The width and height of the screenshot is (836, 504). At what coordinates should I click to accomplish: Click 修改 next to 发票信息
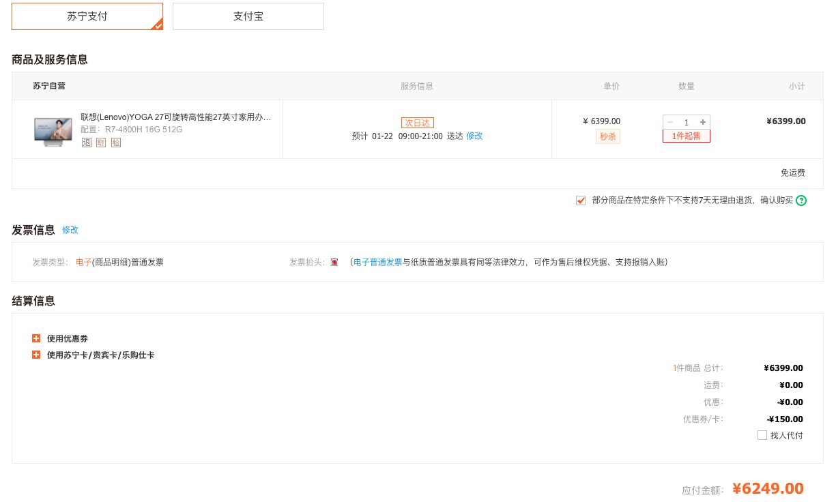click(x=70, y=230)
